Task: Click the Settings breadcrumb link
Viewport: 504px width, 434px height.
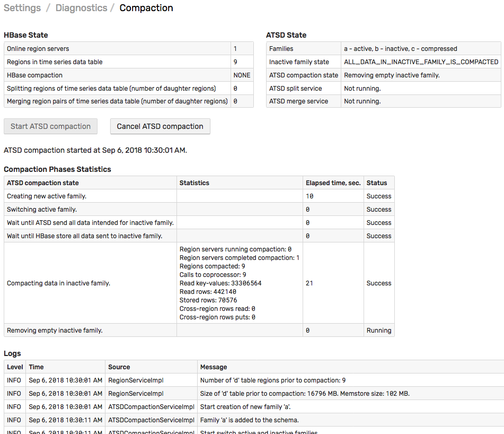Action: click(22, 8)
